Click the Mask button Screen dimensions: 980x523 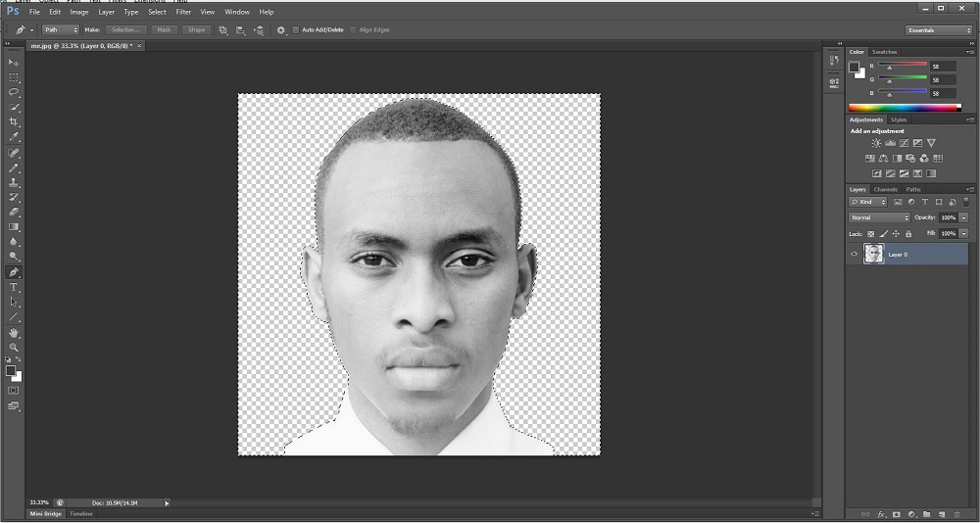click(164, 30)
